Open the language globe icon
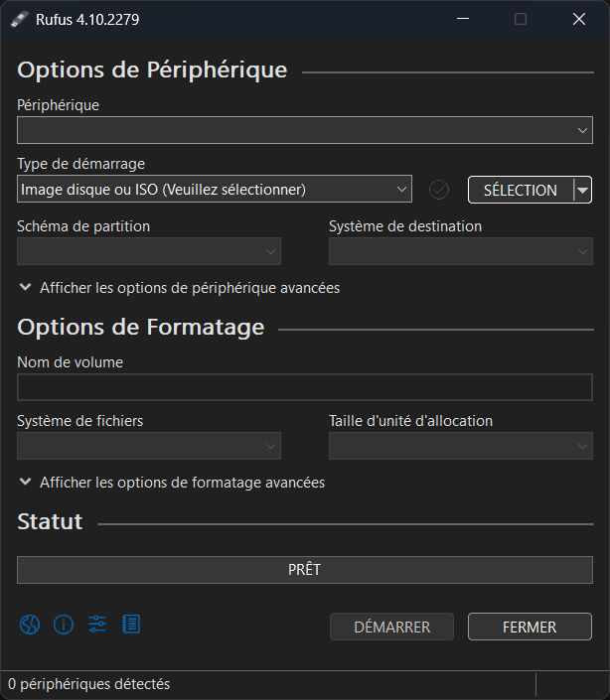The height and width of the screenshot is (700, 610). pos(30,625)
